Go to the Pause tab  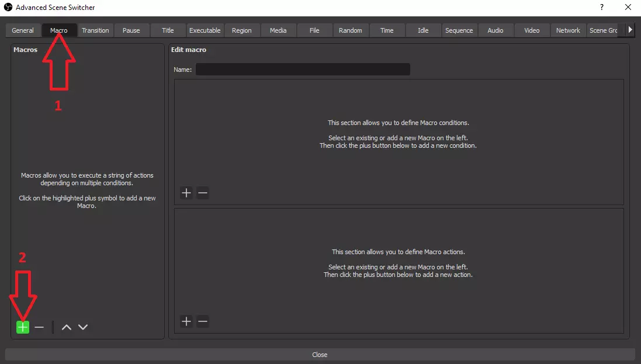coord(131,30)
